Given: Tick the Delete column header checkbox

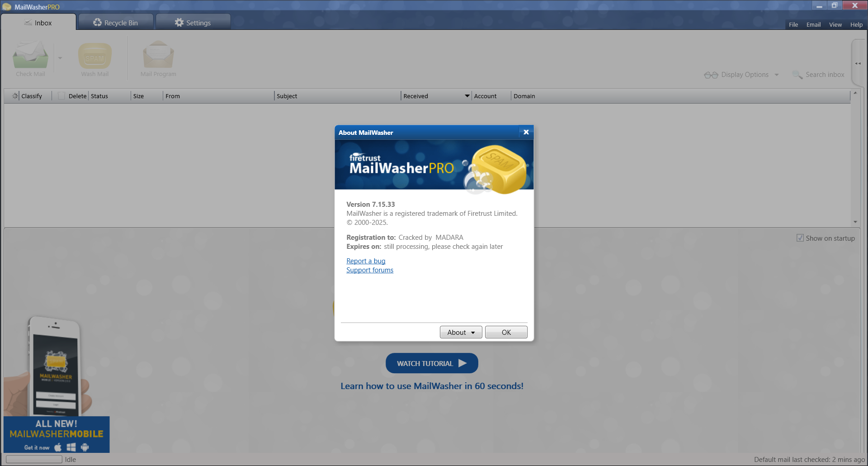Looking at the screenshot, I should (61, 96).
